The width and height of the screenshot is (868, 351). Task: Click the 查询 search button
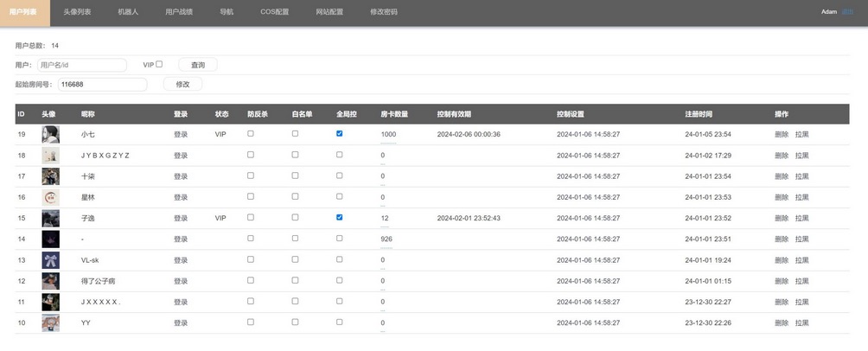coord(198,65)
